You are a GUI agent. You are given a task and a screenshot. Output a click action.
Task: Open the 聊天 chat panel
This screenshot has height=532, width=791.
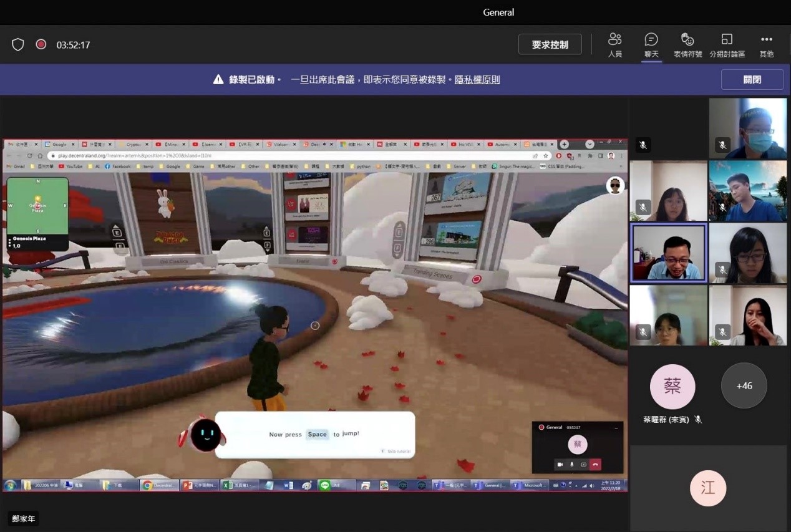tap(651, 45)
